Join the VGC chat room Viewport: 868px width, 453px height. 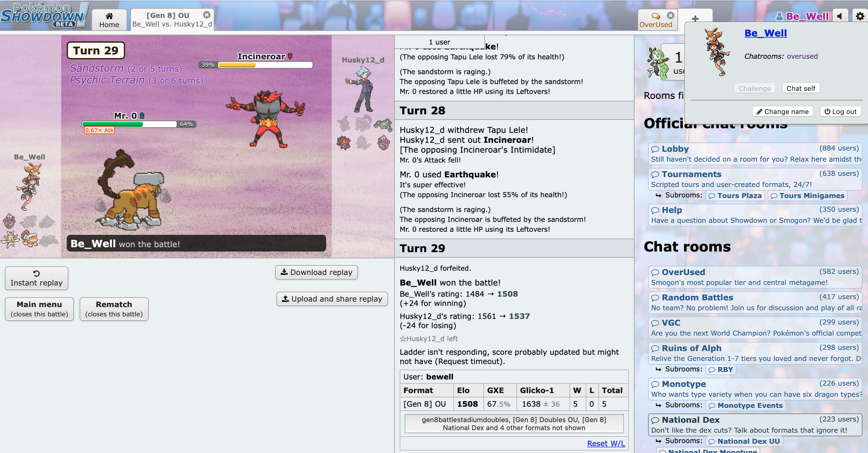(x=755, y=328)
